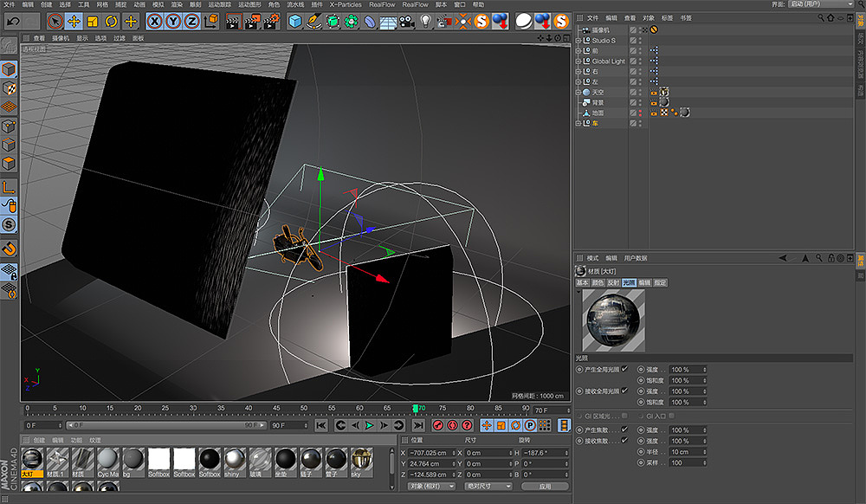Jump to the animation start frame
866x504 pixels.
321,425
